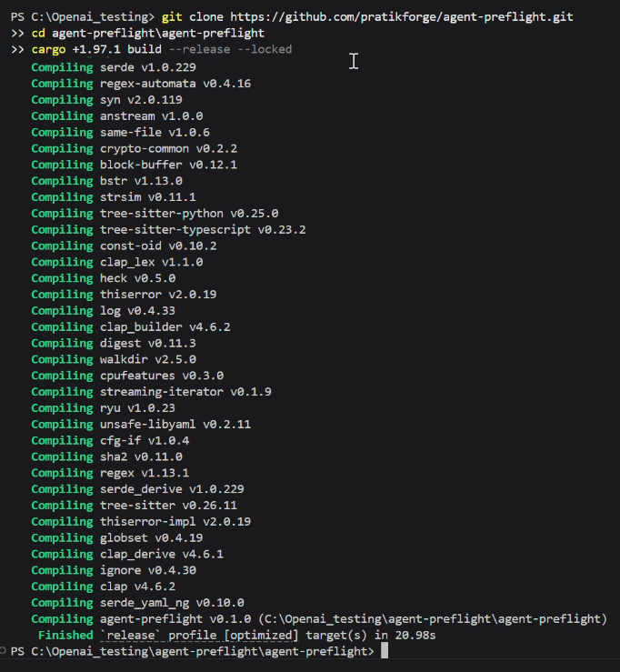Click the tree-sitter-python v0.25.0 entry
The width and height of the screenshot is (620, 672).
point(189,214)
